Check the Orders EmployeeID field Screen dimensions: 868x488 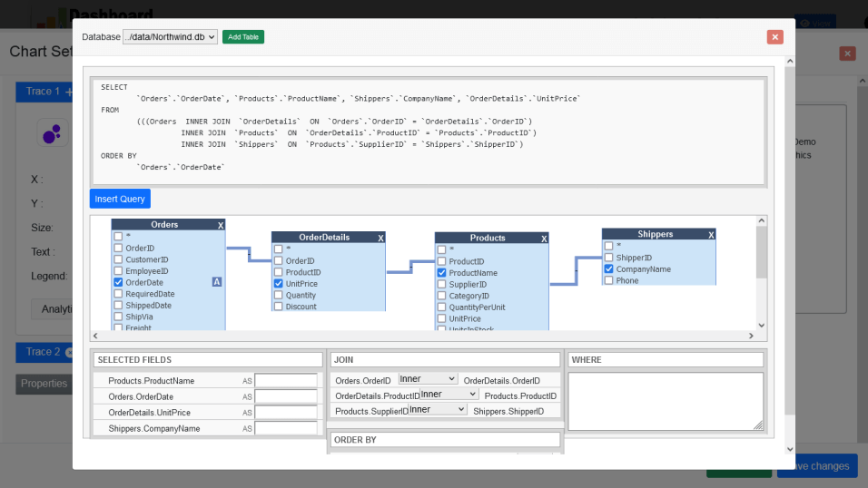coord(118,271)
